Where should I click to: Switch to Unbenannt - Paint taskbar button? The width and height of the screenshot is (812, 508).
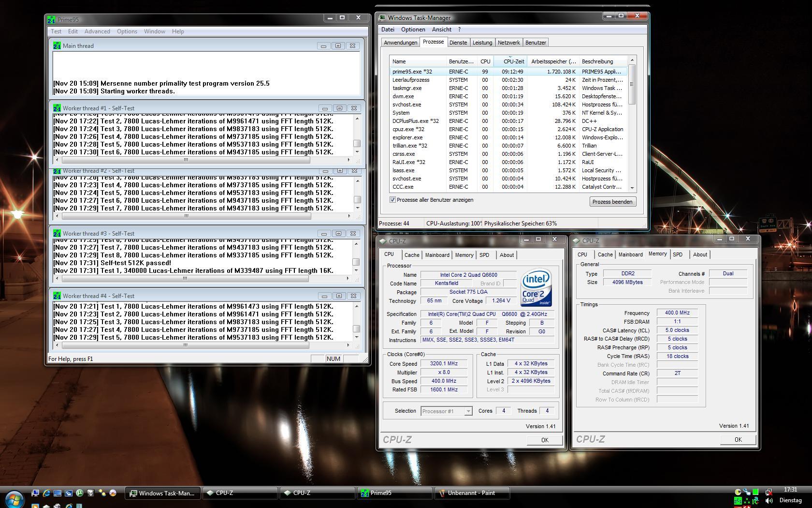click(472, 493)
